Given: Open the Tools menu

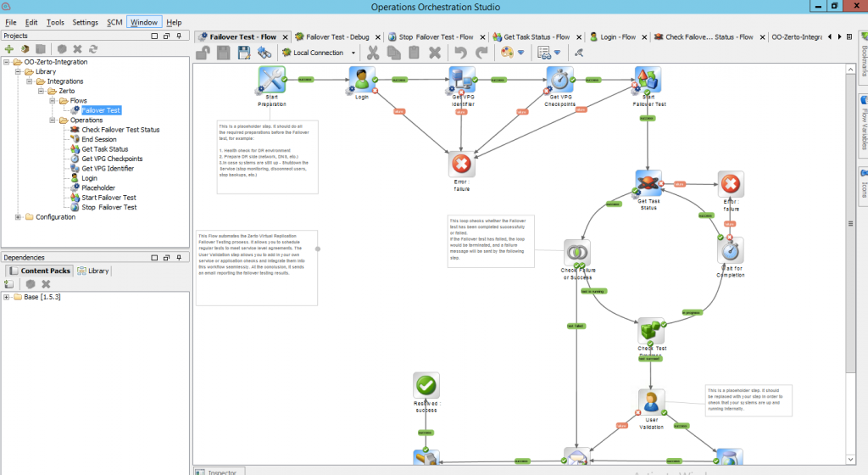Looking at the screenshot, I should (x=55, y=22).
